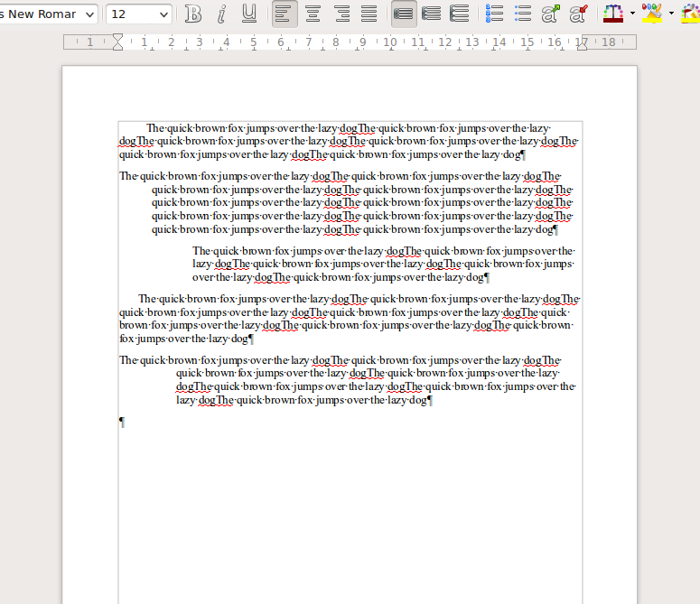Set line spacing to double
Screen dimensions: 700x604
point(460,14)
